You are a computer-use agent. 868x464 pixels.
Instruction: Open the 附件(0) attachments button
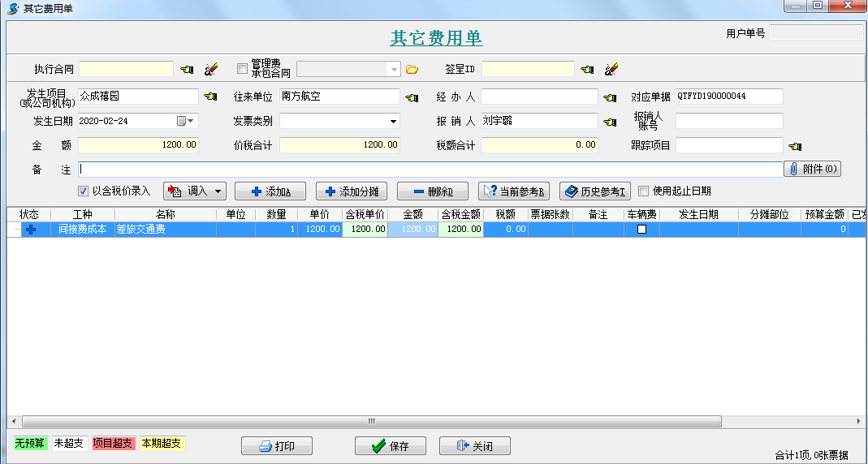(x=813, y=169)
